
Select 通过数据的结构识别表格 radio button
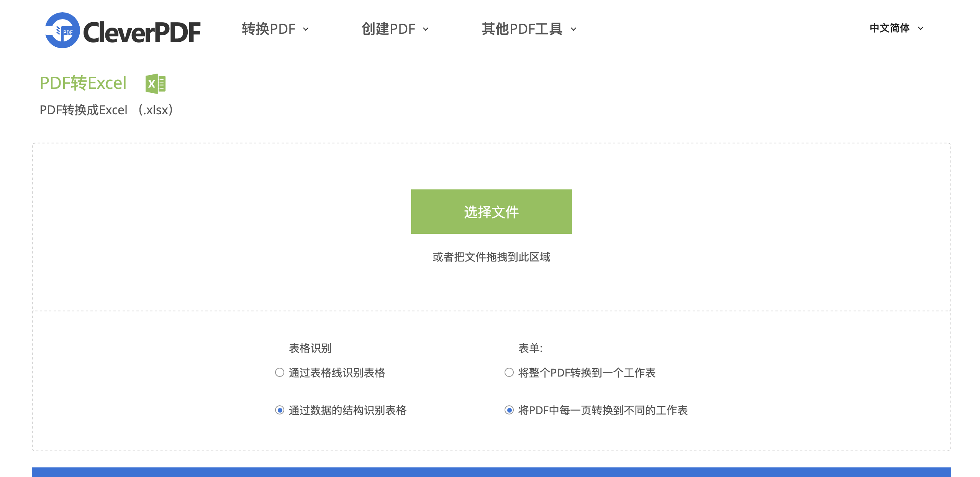point(280,410)
